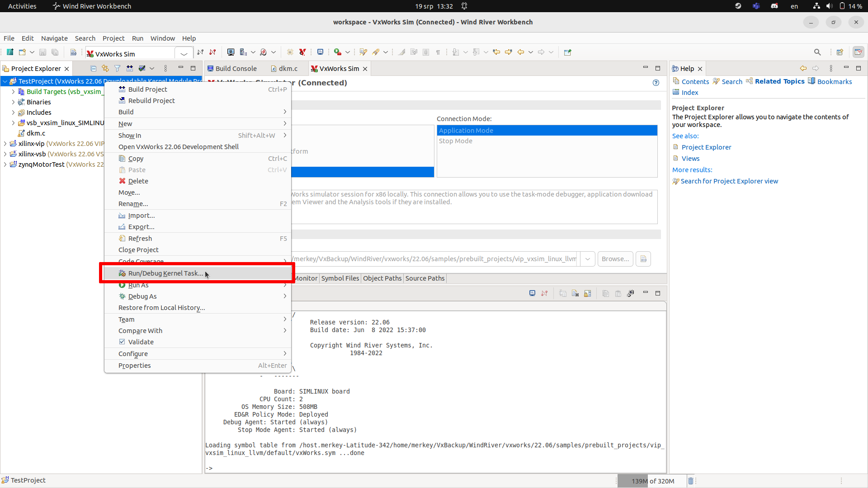Viewport: 868px width, 488px height.
Task: Click the Source Paths tab
Action: pyautogui.click(x=425, y=278)
